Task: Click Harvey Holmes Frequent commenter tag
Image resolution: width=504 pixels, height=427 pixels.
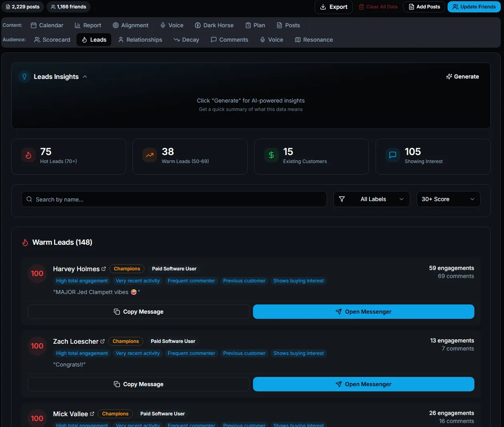Action: coord(191,281)
